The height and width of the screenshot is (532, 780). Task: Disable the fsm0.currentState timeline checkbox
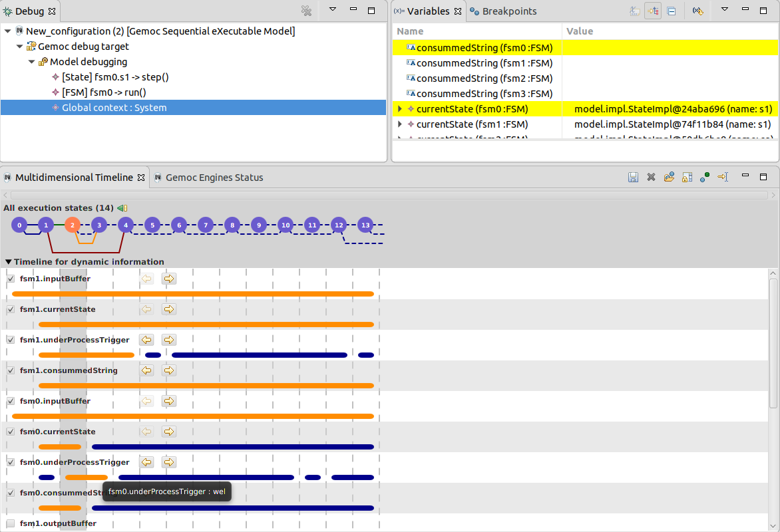pyautogui.click(x=10, y=431)
